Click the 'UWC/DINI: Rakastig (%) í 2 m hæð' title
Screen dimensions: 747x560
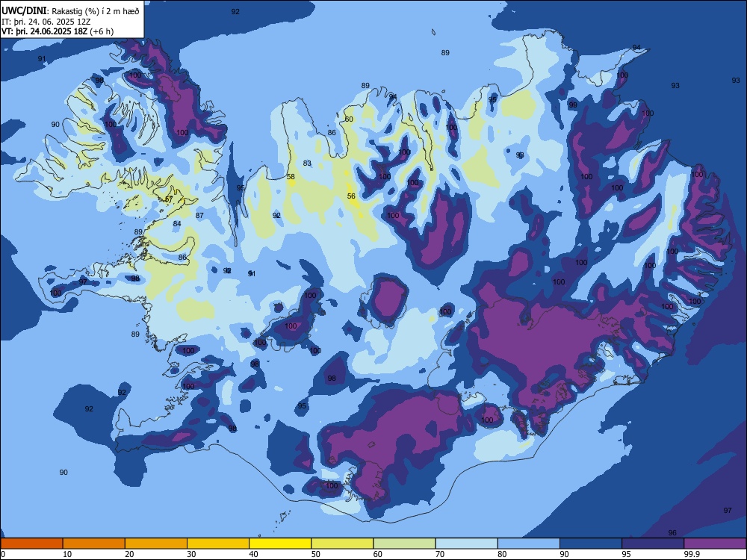pyautogui.click(x=70, y=11)
